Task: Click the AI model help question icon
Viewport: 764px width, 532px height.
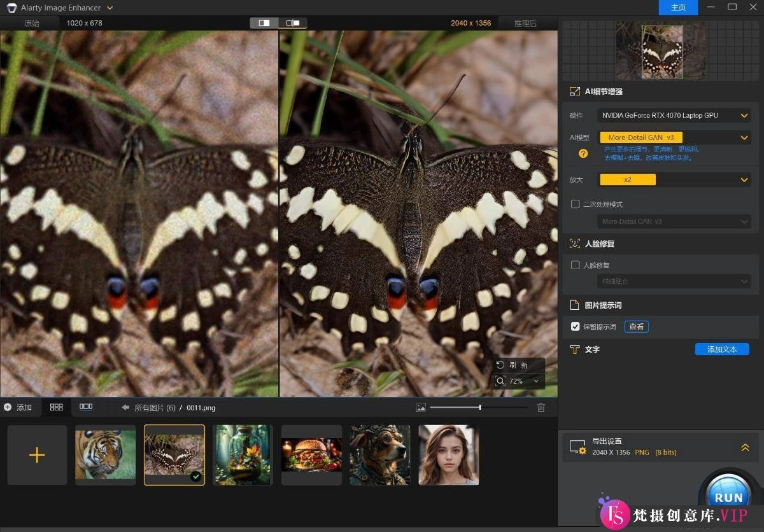Action: [x=583, y=153]
